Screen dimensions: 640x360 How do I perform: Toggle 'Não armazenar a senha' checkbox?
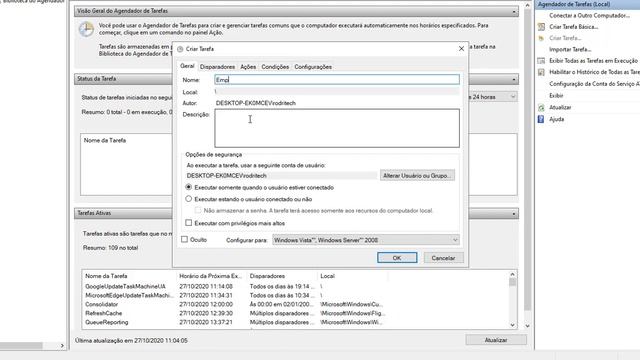pyautogui.click(x=198, y=211)
